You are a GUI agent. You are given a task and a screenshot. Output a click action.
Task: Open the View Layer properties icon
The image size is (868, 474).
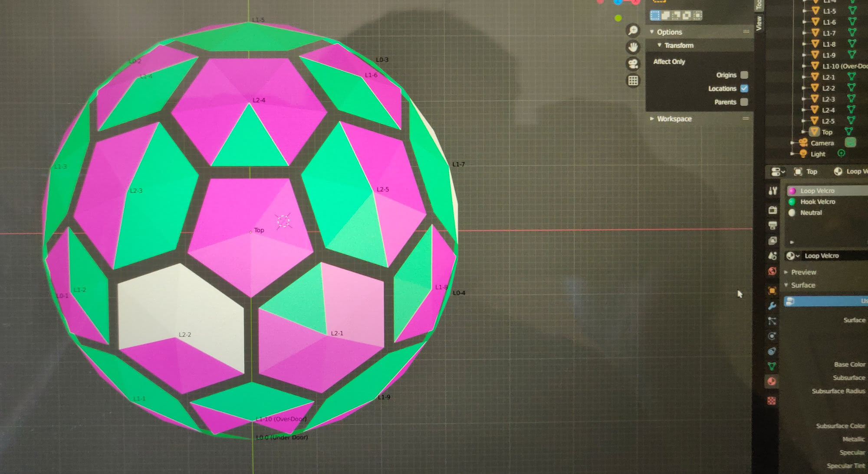(773, 241)
